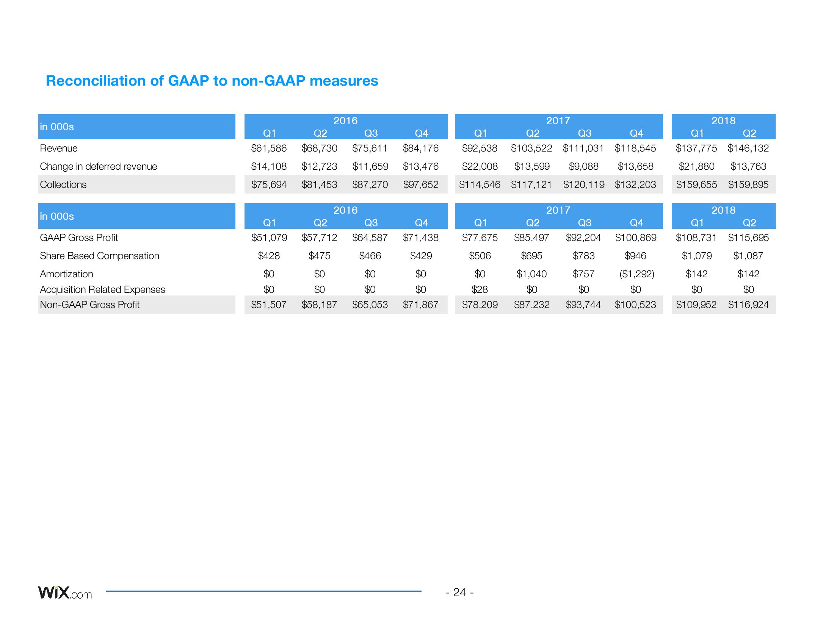The height and width of the screenshot is (644, 834).
Task: Select non-GAAP gross profit $87,232
Action: coord(531,305)
